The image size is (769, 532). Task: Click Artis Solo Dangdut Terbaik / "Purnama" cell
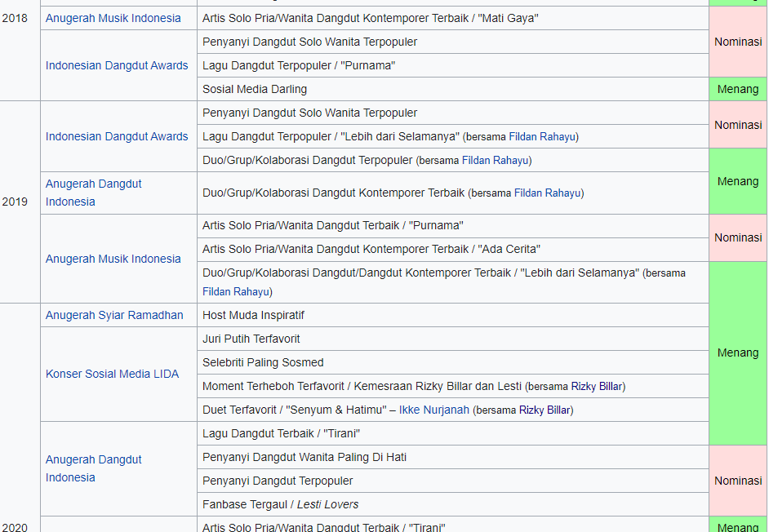[x=453, y=225]
